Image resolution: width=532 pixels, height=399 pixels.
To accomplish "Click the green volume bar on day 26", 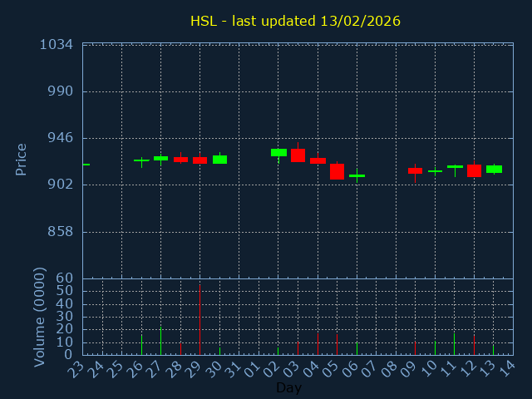I will point(141,345).
